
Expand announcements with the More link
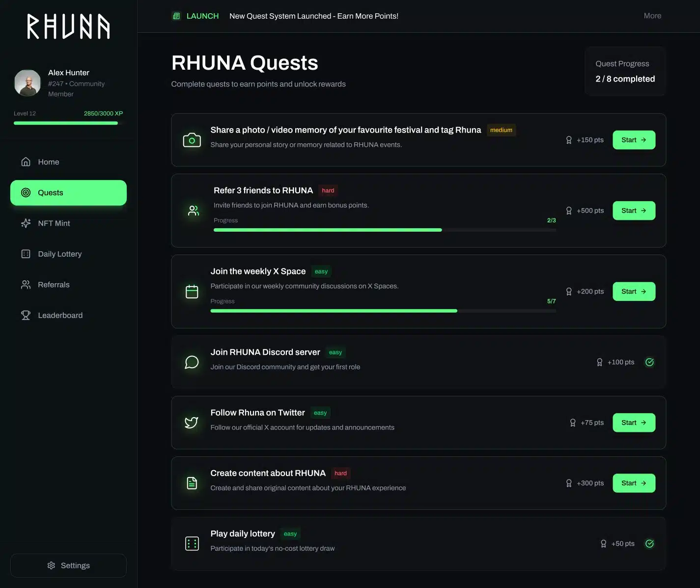click(652, 16)
